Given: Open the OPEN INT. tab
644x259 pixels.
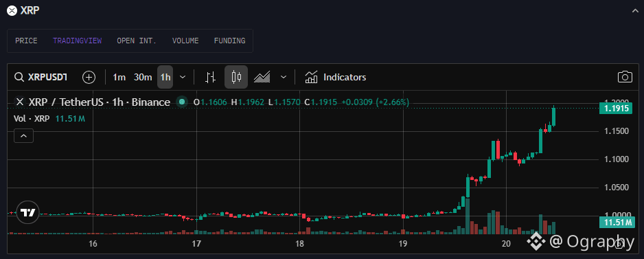Looking at the screenshot, I should pyautogui.click(x=137, y=41).
